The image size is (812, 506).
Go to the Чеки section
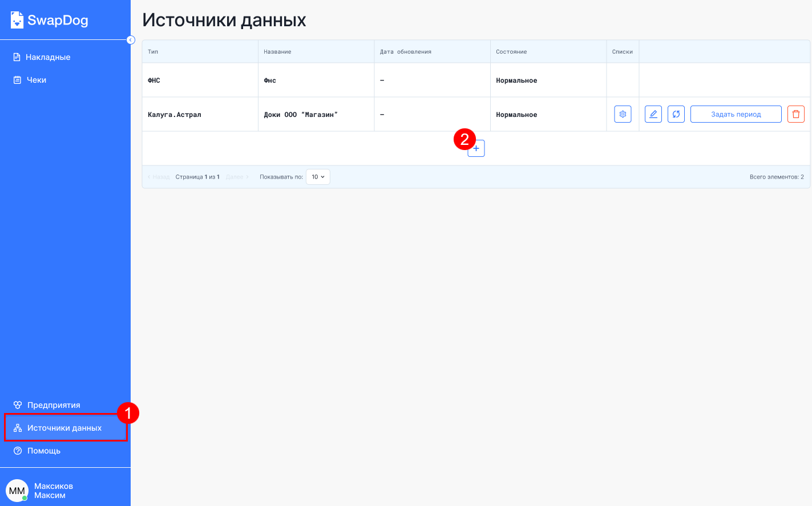(36, 80)
